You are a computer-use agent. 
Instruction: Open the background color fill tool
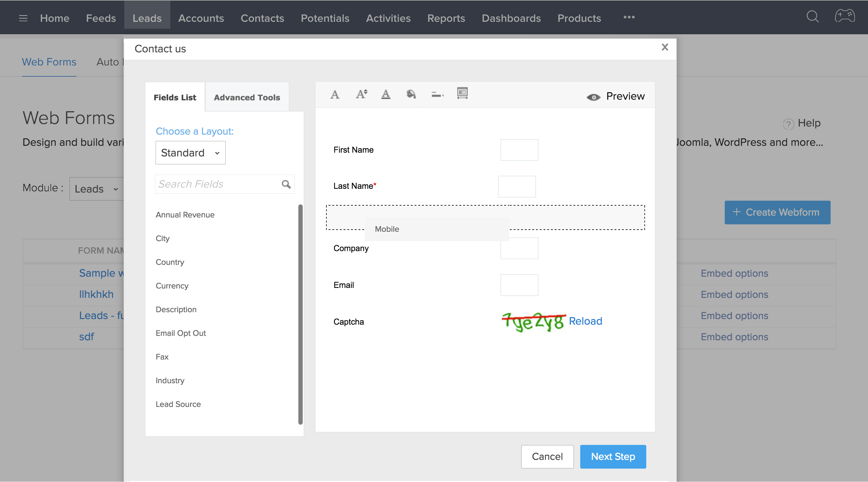[x=411, y=95]
